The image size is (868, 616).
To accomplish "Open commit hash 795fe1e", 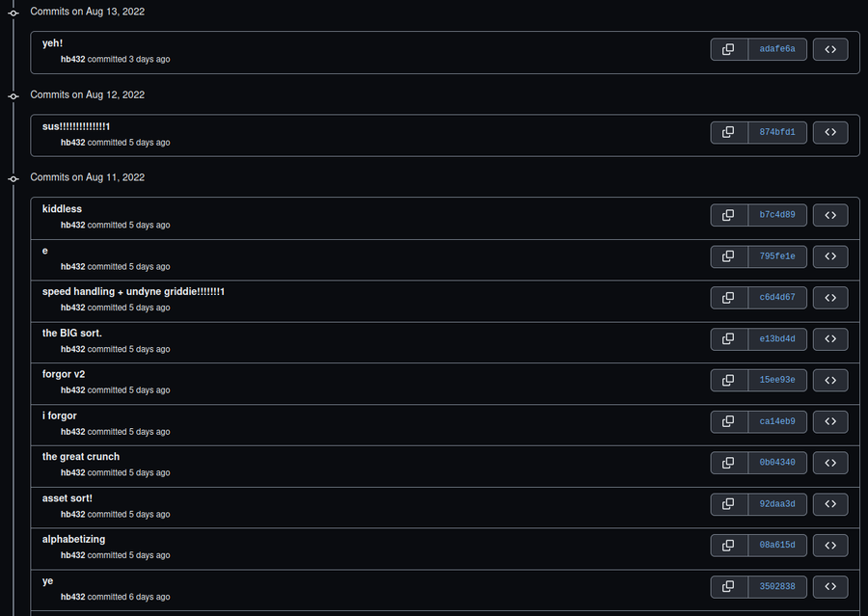I will pos(777,256).
